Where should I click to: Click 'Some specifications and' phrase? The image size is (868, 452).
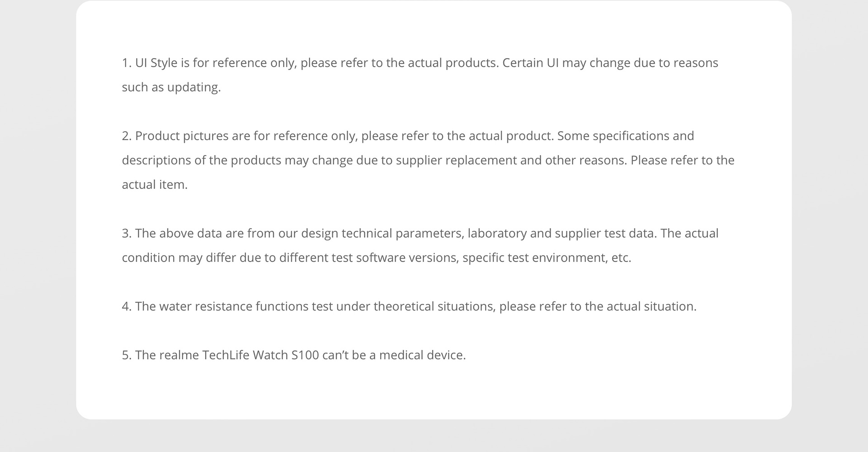point(626,136)
